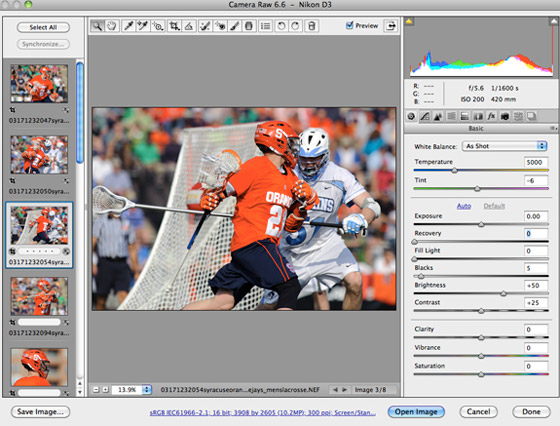Click the Blacks value field
This screenshot has width=560, height=426.
click(536, 268)
